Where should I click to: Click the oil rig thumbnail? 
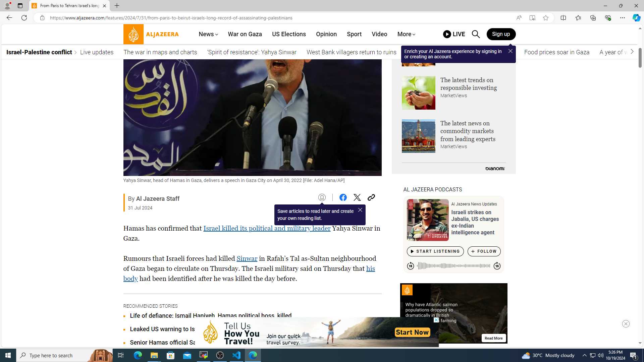[418, 136]
